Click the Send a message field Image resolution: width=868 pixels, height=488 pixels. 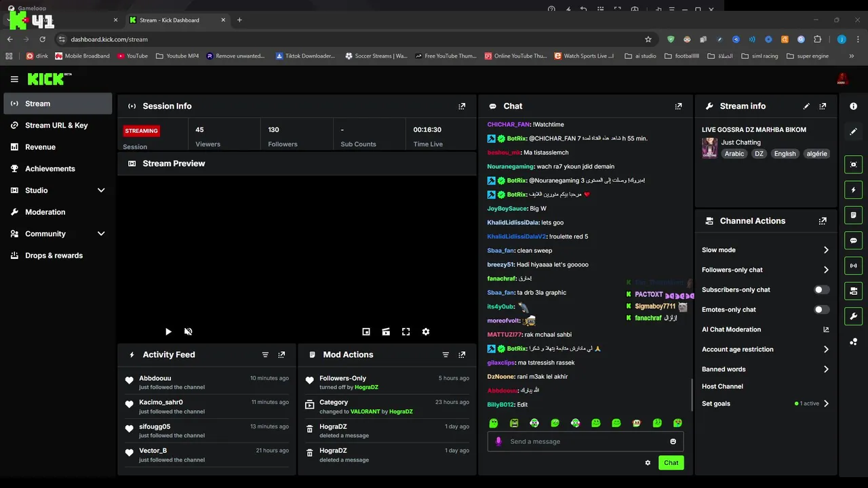pyautogui.click(x=585, y=441)
